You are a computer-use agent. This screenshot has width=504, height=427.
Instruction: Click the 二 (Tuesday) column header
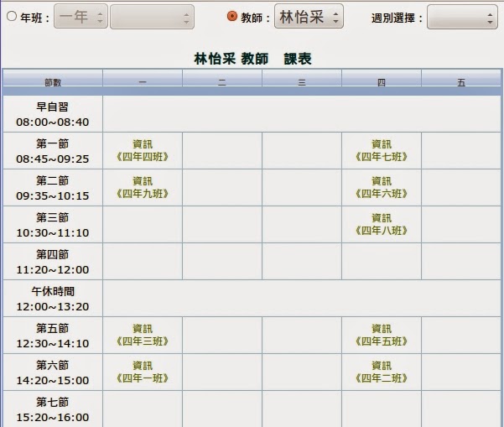coord(222,79)
